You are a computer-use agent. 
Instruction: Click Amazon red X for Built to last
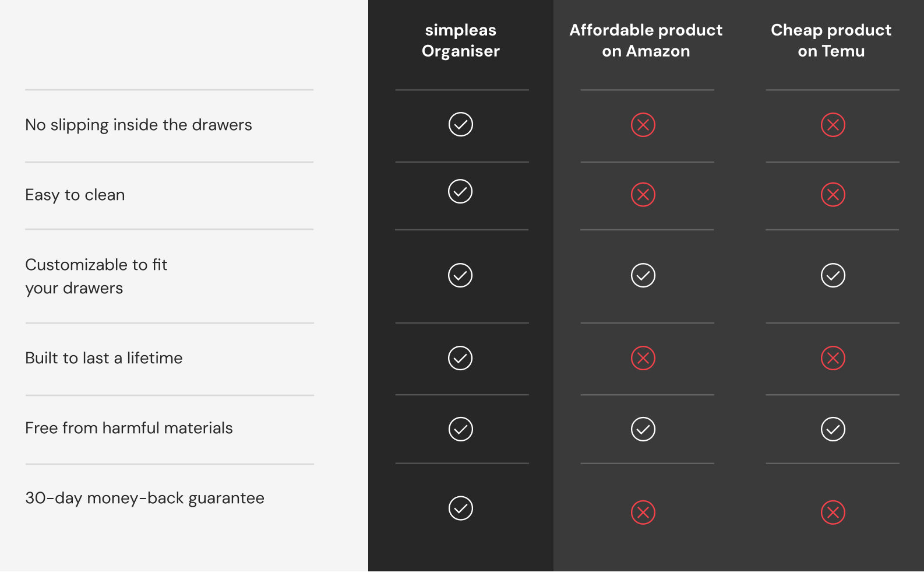point(643,358)
